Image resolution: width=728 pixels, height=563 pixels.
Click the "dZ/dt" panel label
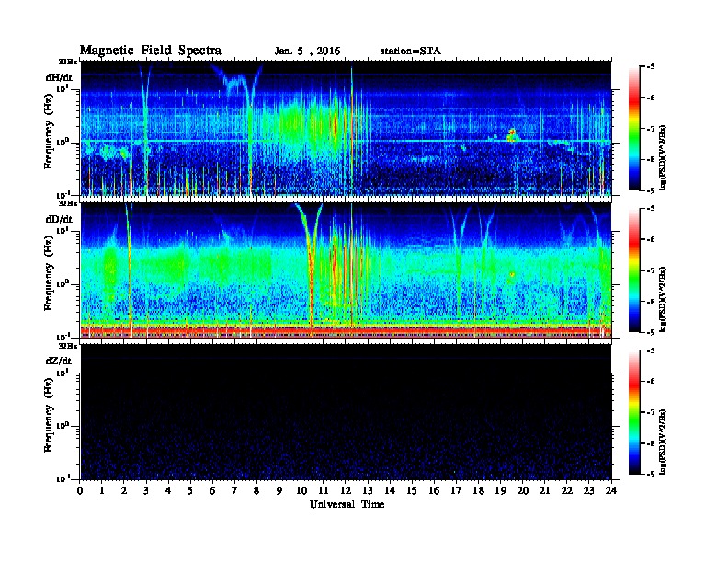(59, 361)
